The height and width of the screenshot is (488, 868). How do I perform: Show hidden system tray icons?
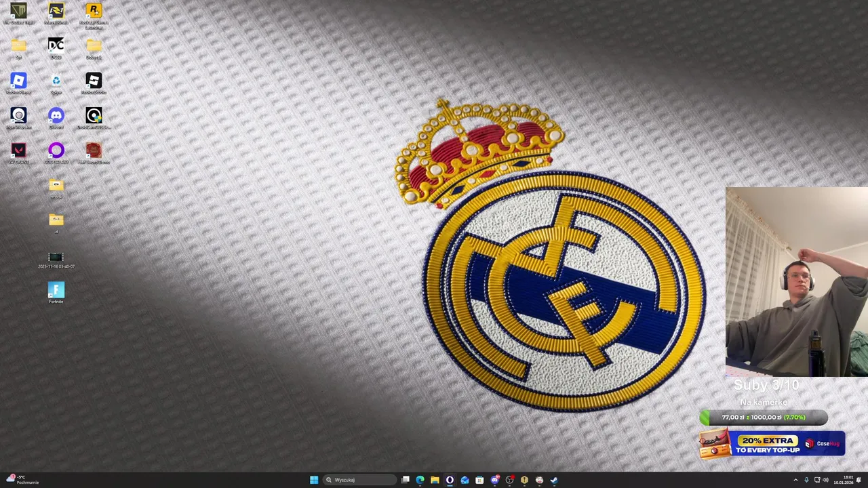click(x=795, y=480)
